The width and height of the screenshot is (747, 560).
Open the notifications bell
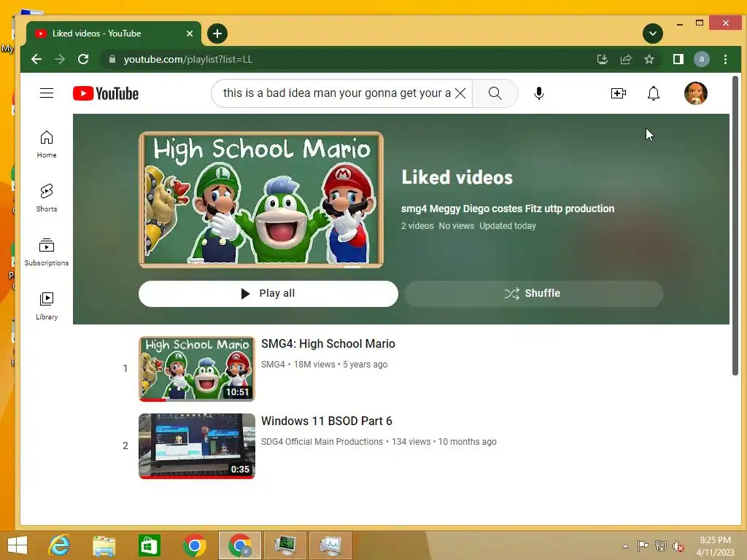click(x=654, y=93)
